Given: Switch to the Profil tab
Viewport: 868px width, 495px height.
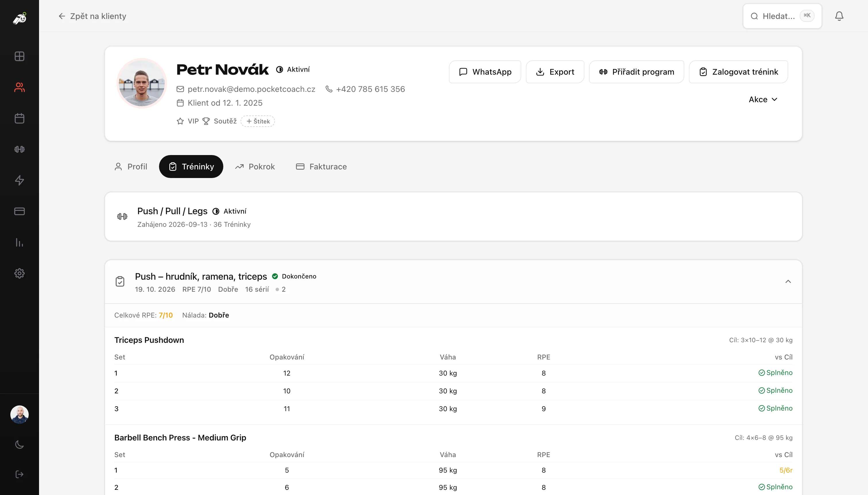Looking at the screenshot, I should (x=131, y=167).
